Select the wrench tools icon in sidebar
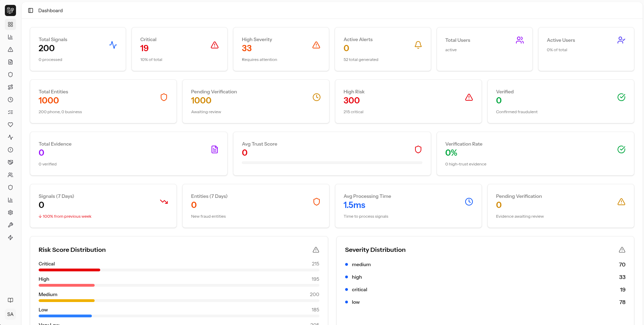The image size is (644, 325). point(10,225)
